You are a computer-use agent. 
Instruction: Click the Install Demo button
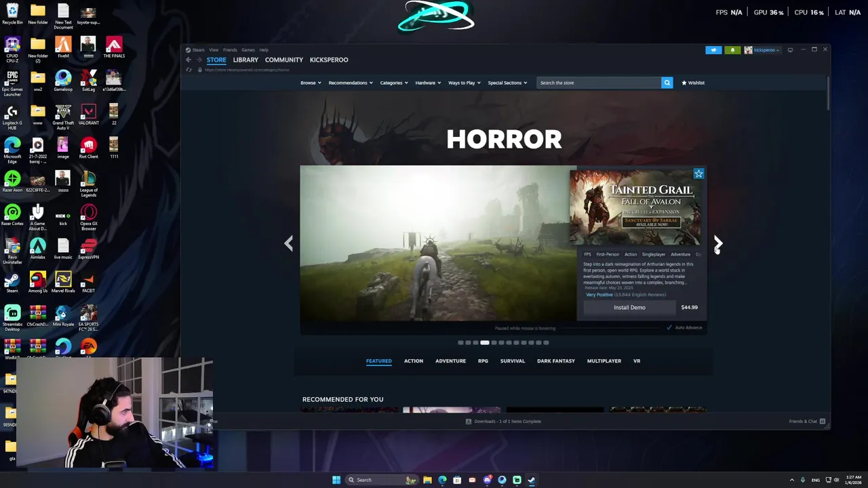629,308
